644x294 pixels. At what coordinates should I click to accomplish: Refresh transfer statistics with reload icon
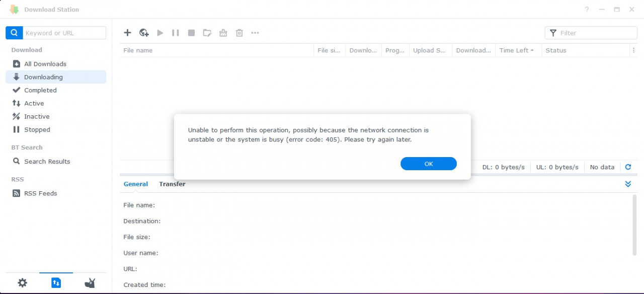pyautogui.click(x=628, y=167)
